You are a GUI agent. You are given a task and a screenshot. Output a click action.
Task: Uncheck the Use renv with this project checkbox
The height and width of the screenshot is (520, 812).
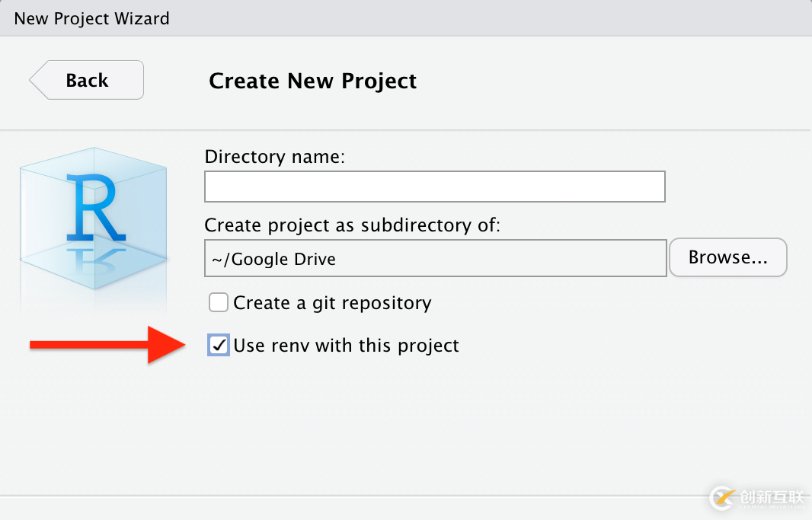click(x=219, y=346)
